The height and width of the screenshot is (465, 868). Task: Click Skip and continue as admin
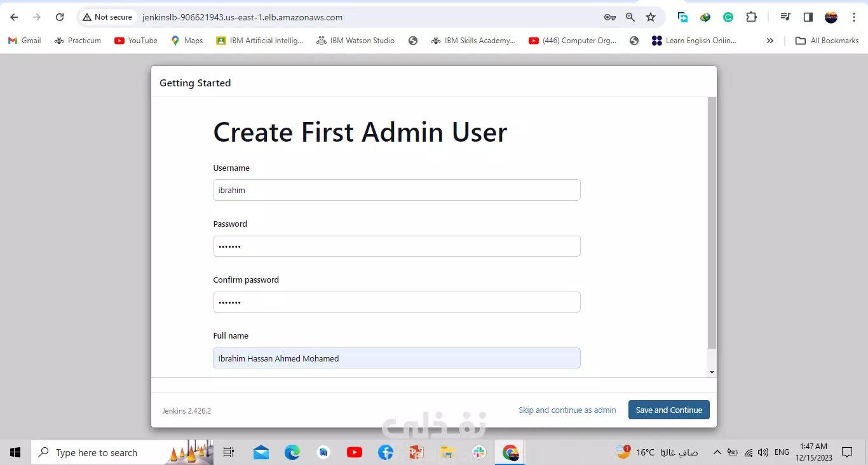coord(567,410)
